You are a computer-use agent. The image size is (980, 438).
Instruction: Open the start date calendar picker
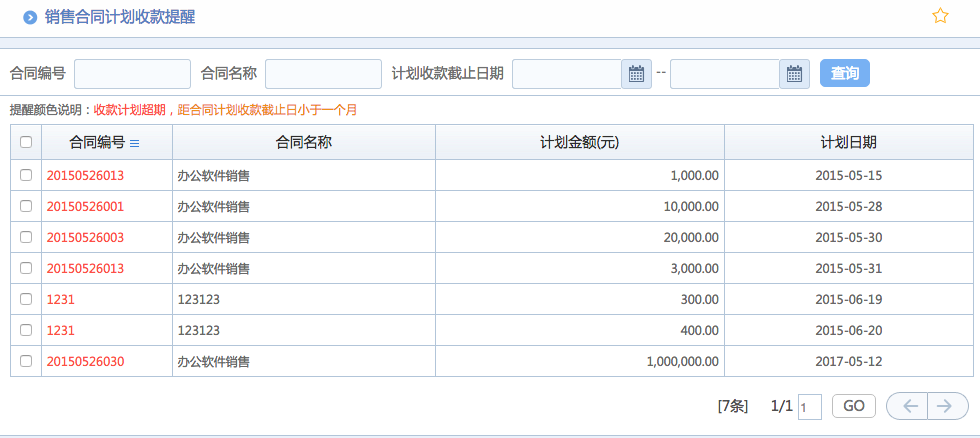tap(636, 74)
